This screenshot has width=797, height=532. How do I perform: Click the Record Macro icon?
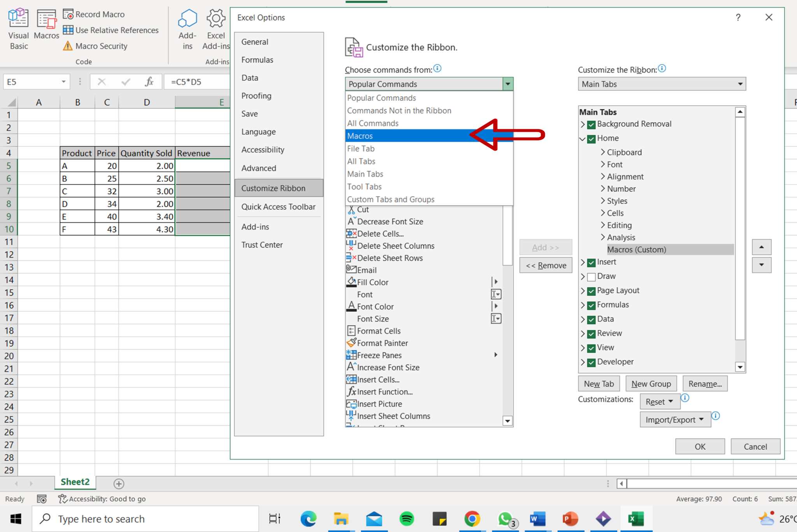(x=69, y=14)
